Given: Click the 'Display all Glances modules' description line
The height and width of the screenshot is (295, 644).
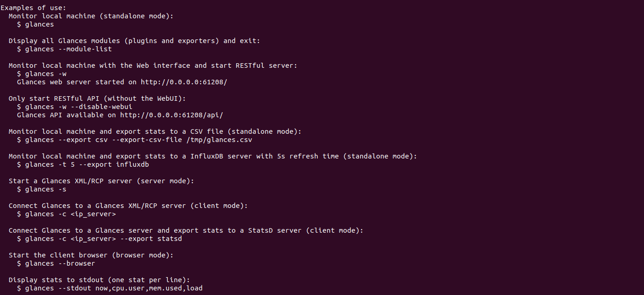Looking at the screenshot, I should tap(134, 41).
